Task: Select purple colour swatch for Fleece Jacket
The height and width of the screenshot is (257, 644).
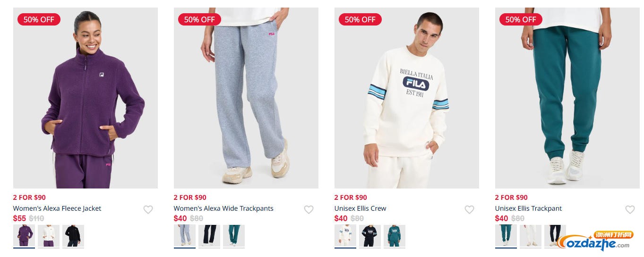Action: click(x=24, y=236)
